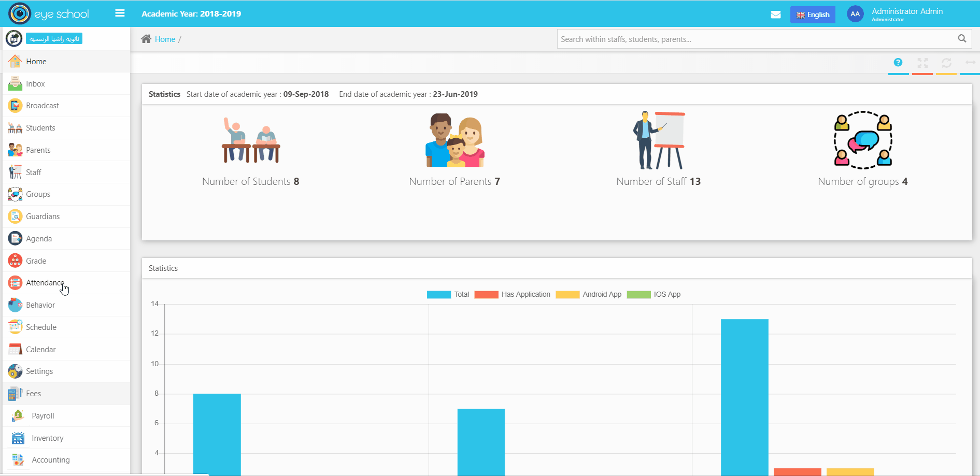
Task: Toggle fullscreen expand icon
Action: click(922, 63)
